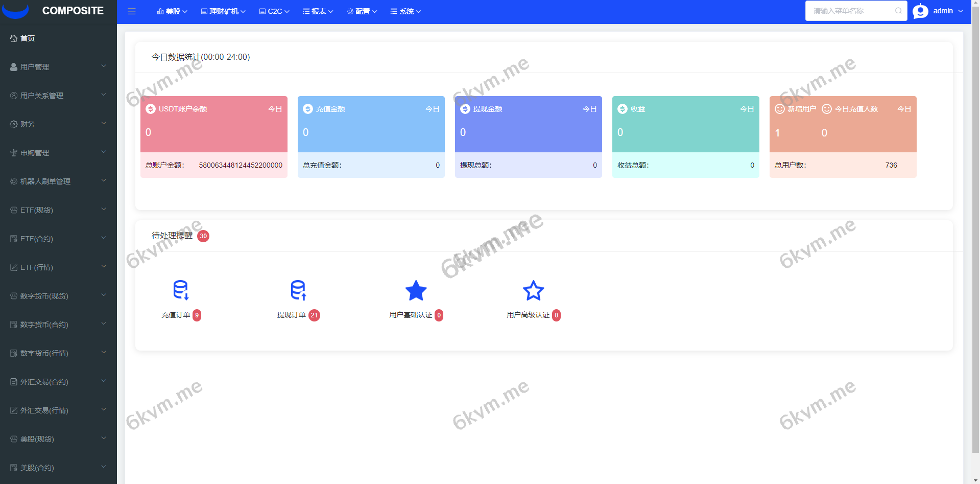
Task: Select the 用户基础认证 star icon
Action: pyautogui.click(x=416, y=290)
